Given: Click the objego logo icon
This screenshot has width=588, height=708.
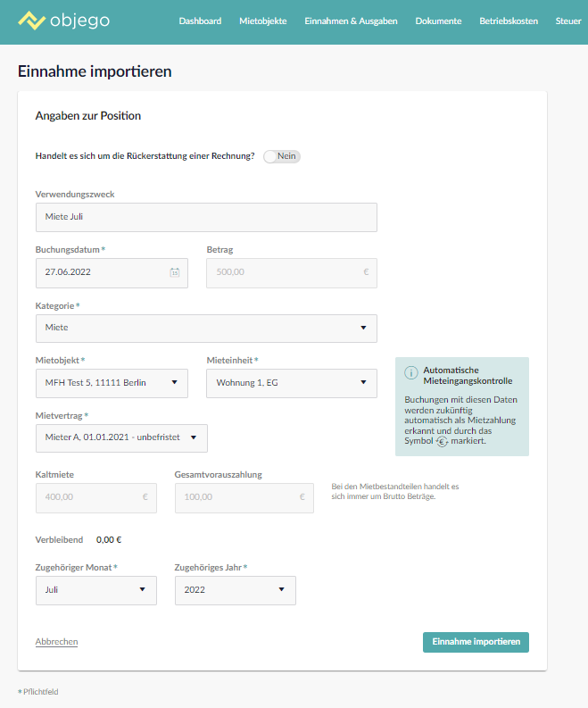Looking at the screenshot, I should (x=31, y=21).
